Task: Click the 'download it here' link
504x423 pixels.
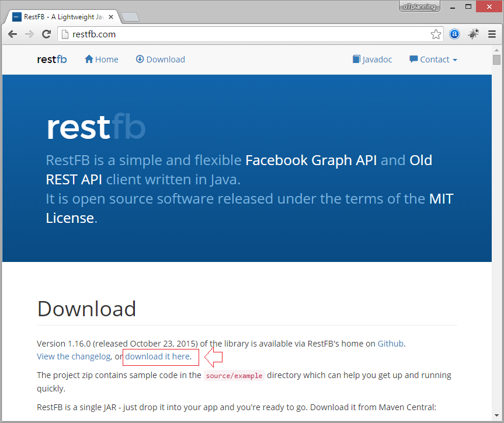Action: click(157, 356)
